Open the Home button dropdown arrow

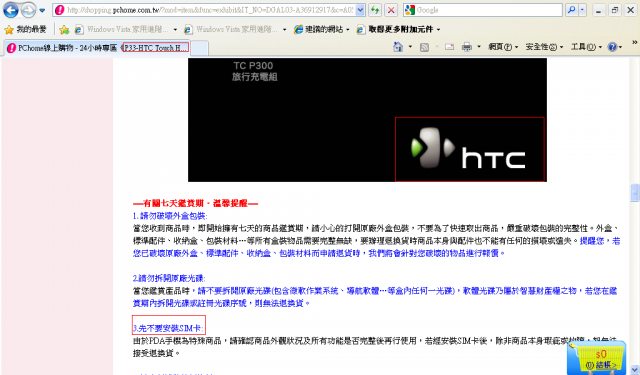pyautogui.click(x=410, y=47)
